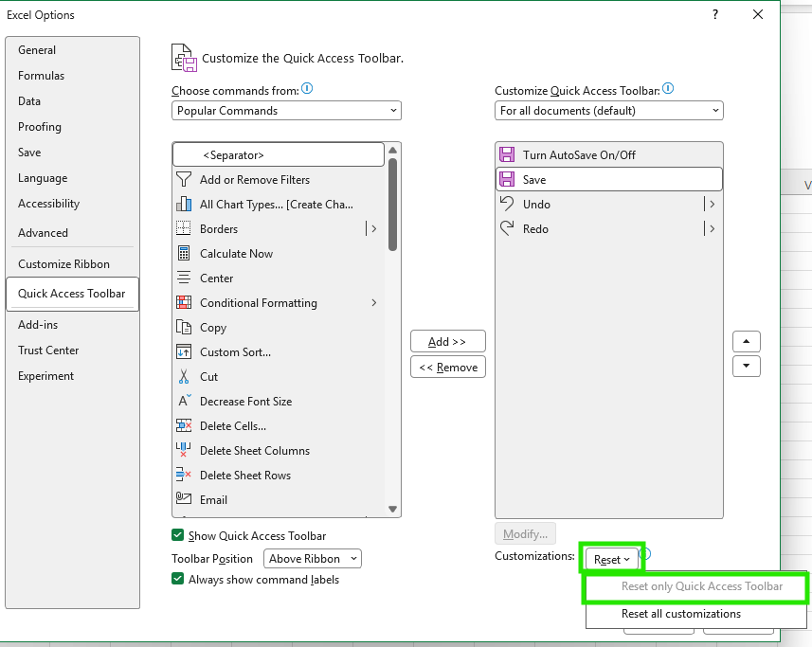Click the Copy pages icon
The width and height of the screenshot is (812, 647).
183,327
